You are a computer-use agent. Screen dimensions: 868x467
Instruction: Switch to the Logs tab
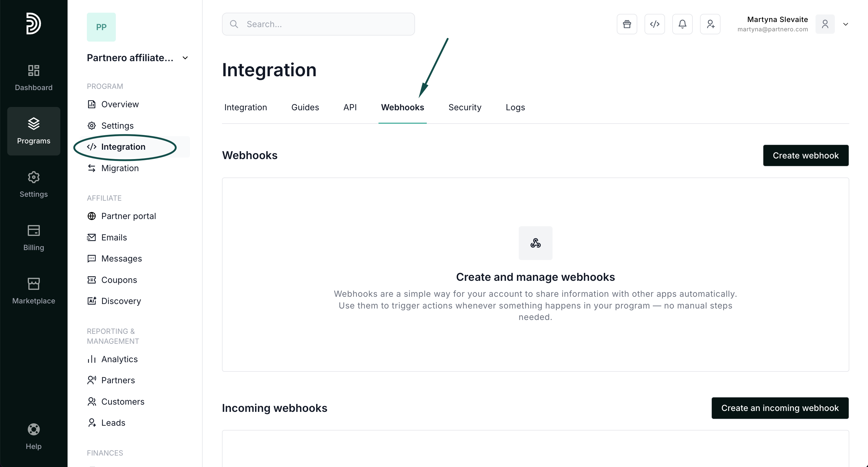[x=515, y=107]
